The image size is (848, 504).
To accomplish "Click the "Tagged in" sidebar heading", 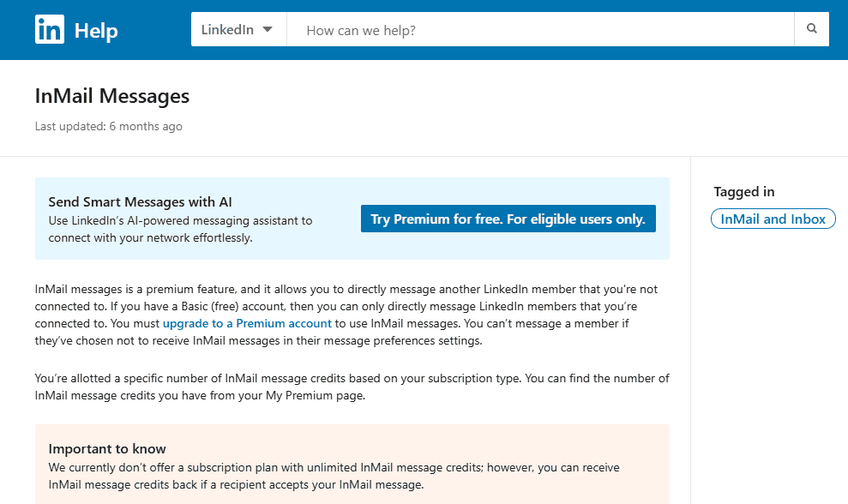I will click(743, 191).
